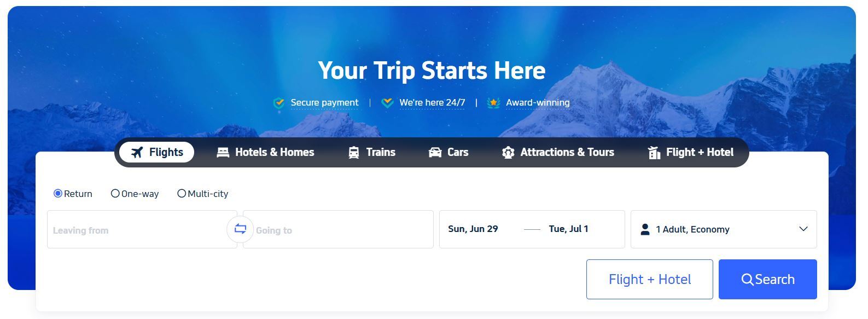
Task: Open the departure date Sun, Jun 29
Action: click(474, 229)
